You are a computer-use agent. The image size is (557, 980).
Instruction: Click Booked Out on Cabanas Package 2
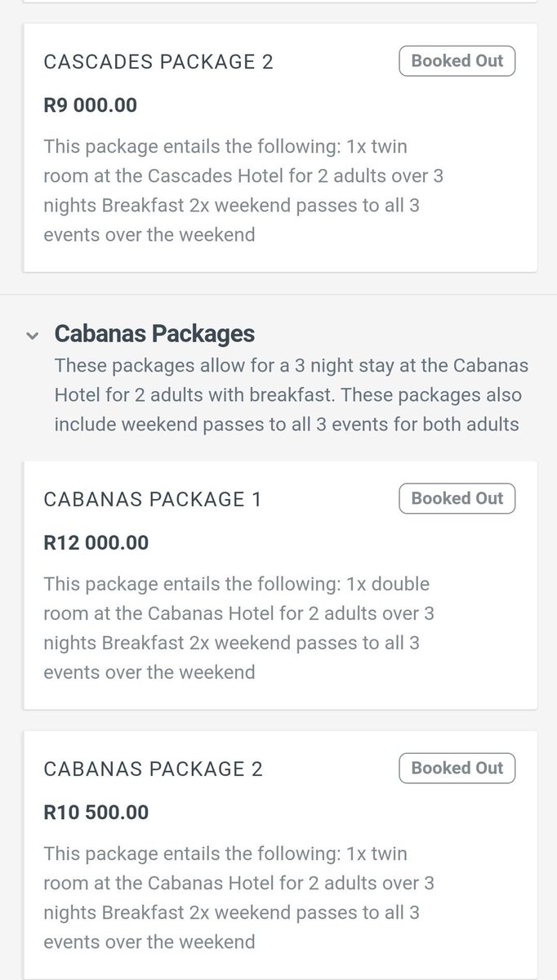point(457,768)
